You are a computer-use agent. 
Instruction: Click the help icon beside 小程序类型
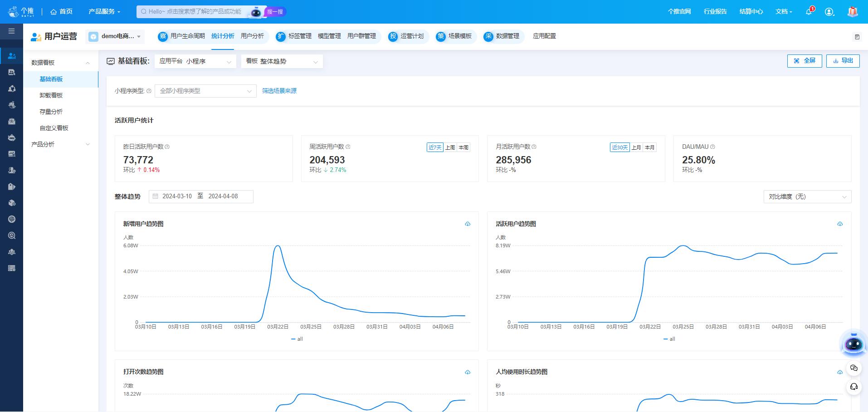(x=149, y=91)
